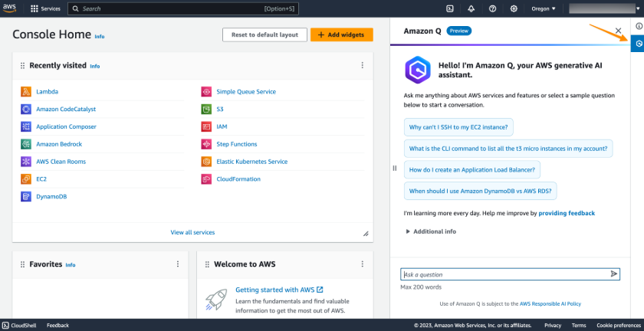Open the settings gear icon
Viewport: 644px width, 331px height.
[514, 8]
